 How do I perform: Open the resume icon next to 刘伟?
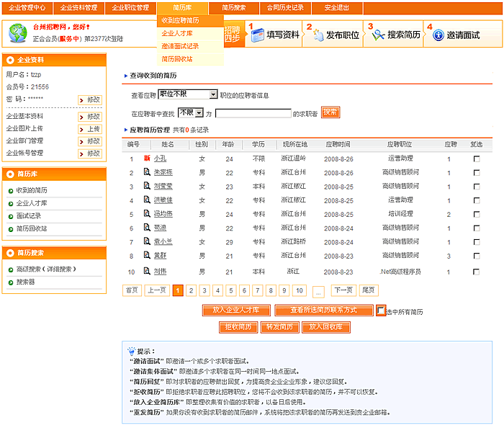tap(147, 272)
